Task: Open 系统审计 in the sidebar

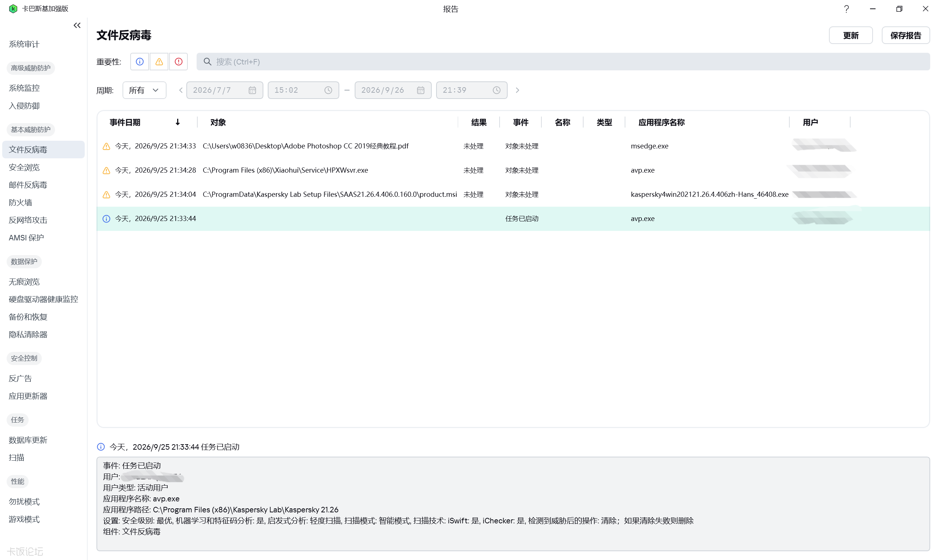Action: 24,44
